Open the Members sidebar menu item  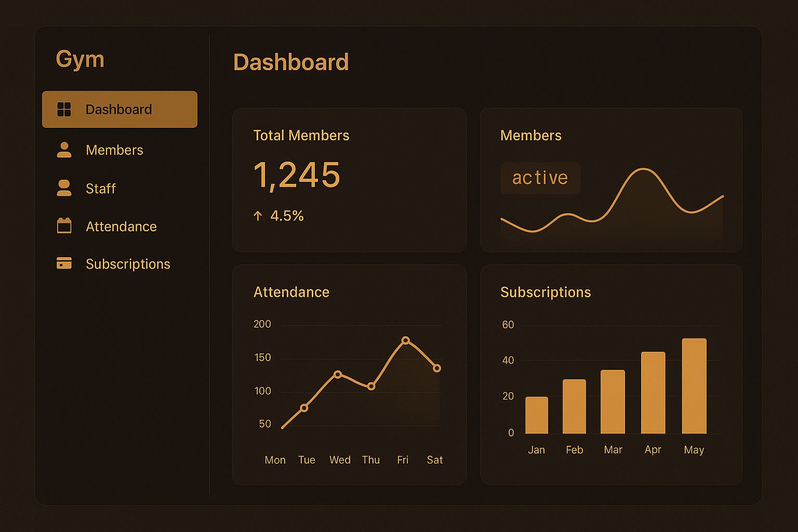114,150
